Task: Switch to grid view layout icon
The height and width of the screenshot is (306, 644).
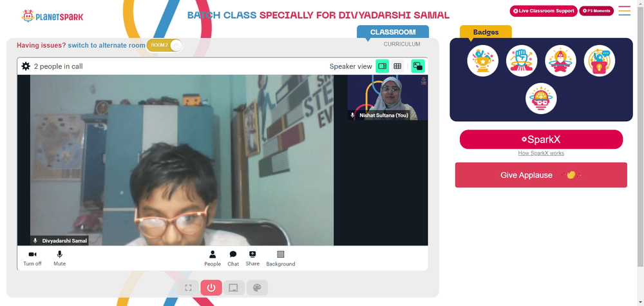Action: click(397, 66)
